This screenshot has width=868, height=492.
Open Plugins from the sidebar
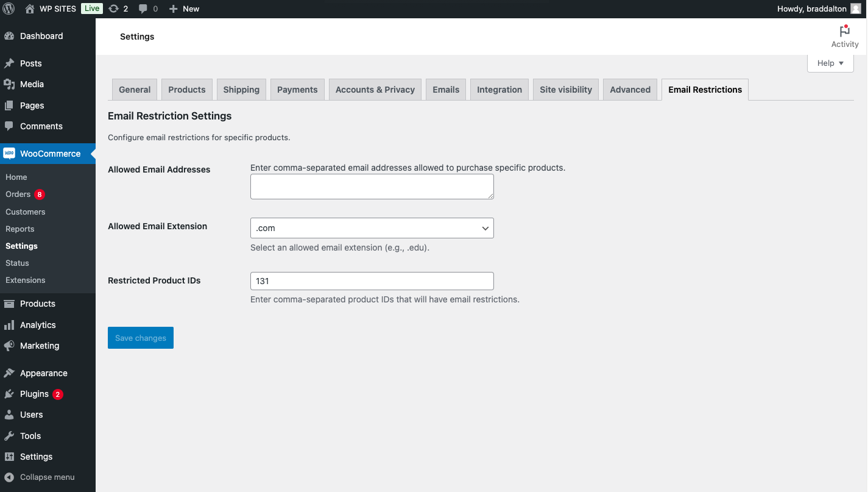[x=34, y=394]
